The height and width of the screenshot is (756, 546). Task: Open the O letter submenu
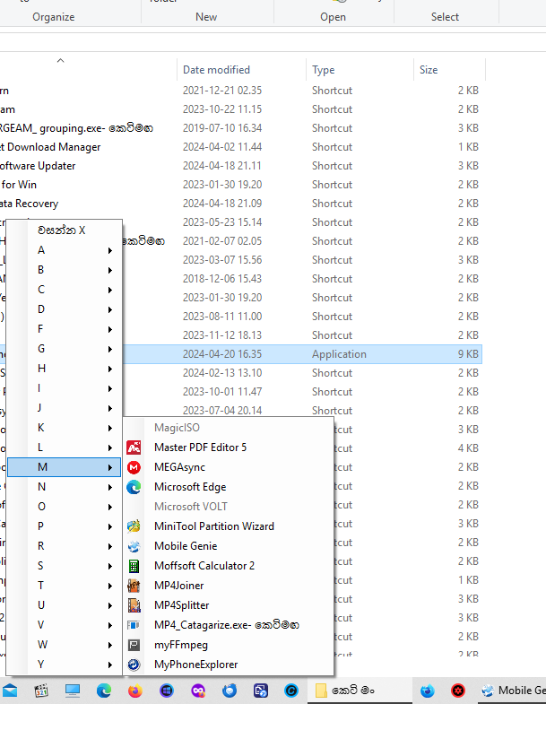point(64,507)
